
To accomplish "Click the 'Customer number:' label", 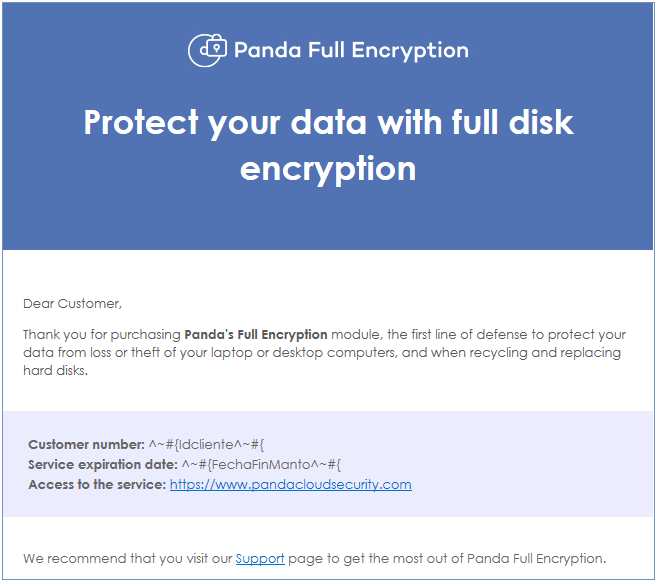I will (x=86, y=444).
